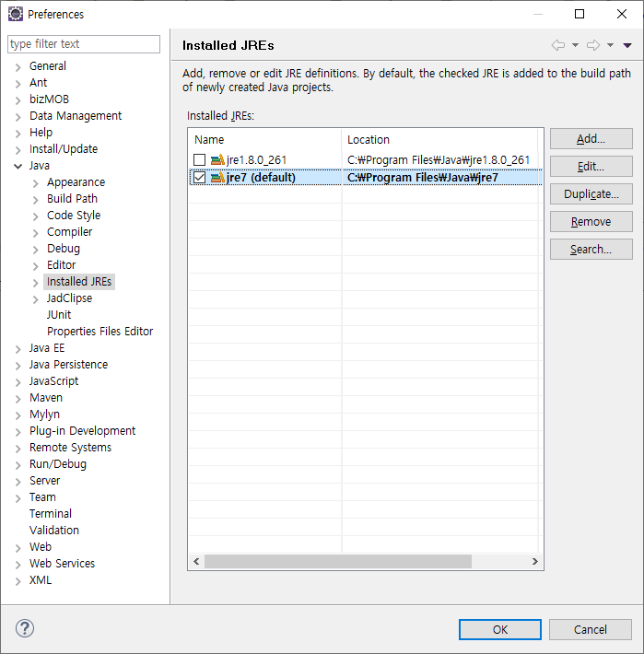644x654 pixels.
Task: Click the jre7 library icon
Action: [217, 178]
